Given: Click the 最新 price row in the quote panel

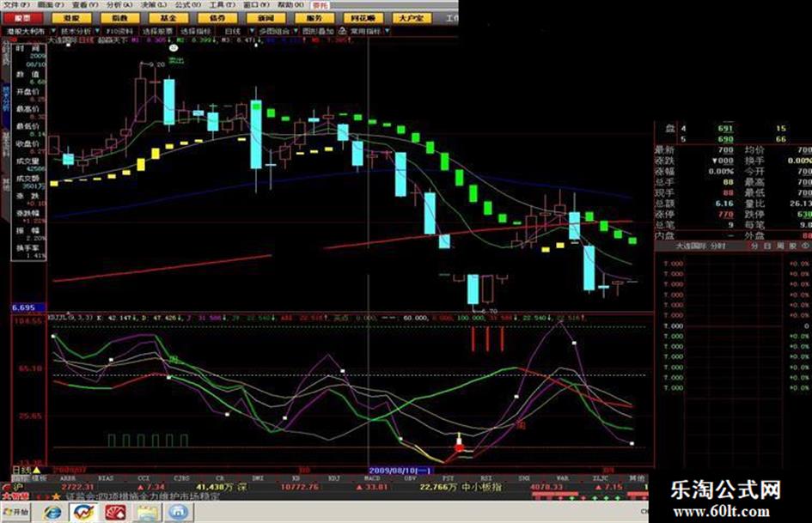Looking at the screenshot, I should pyautogui.click(x=695, y=149).
